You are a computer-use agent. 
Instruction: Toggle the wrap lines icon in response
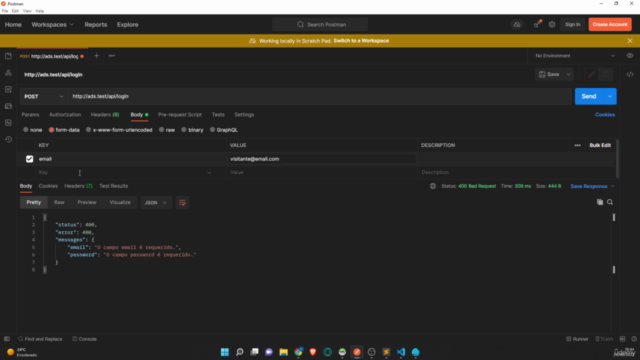pyautogui.click(x=182, y=202)
